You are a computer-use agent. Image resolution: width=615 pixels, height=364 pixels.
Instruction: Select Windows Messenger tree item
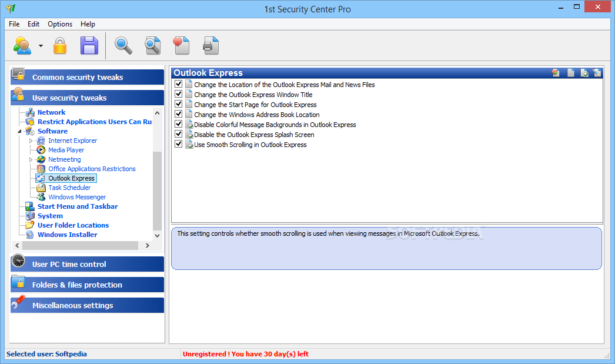point(77,197)
